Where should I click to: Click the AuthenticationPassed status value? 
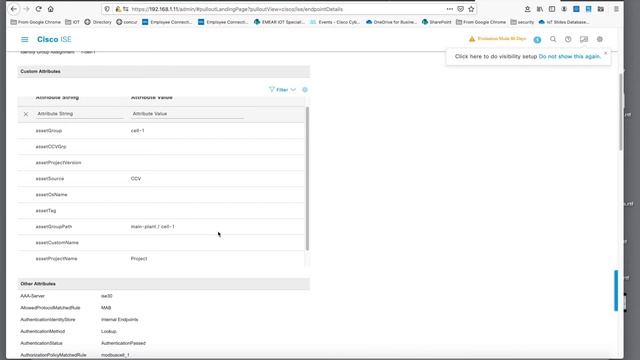pyautogui.click(x=123, y=343)
